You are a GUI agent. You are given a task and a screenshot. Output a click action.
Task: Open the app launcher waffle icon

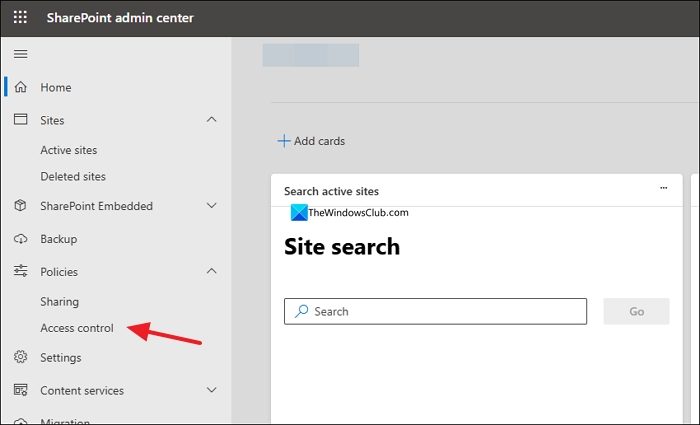tap(20, 17)
